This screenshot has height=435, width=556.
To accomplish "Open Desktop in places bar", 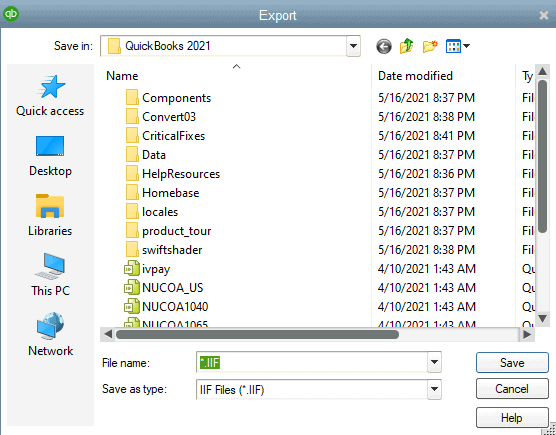I will 50,156.
